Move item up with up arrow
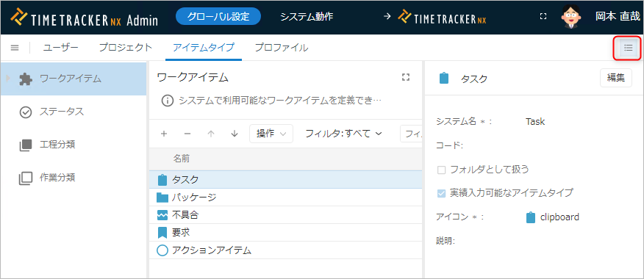 pyautogui.click(x=211, y=134)
